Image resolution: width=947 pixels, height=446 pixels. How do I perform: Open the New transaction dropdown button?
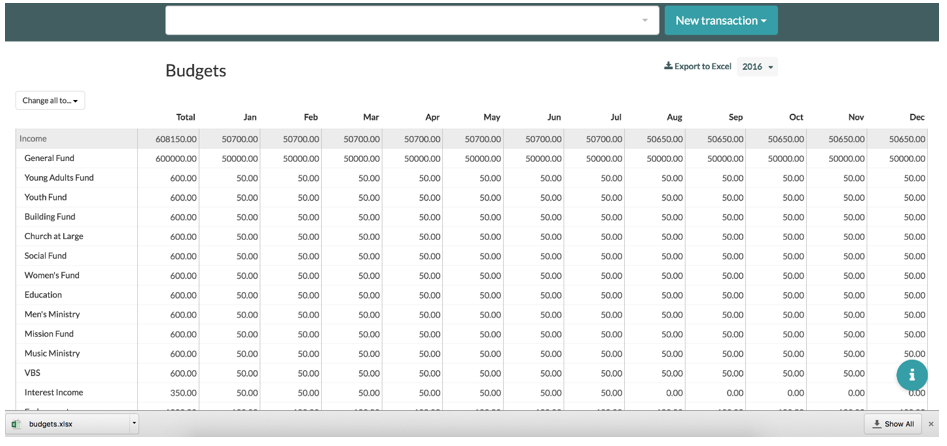pyautogui.click(x=721, y=21)
